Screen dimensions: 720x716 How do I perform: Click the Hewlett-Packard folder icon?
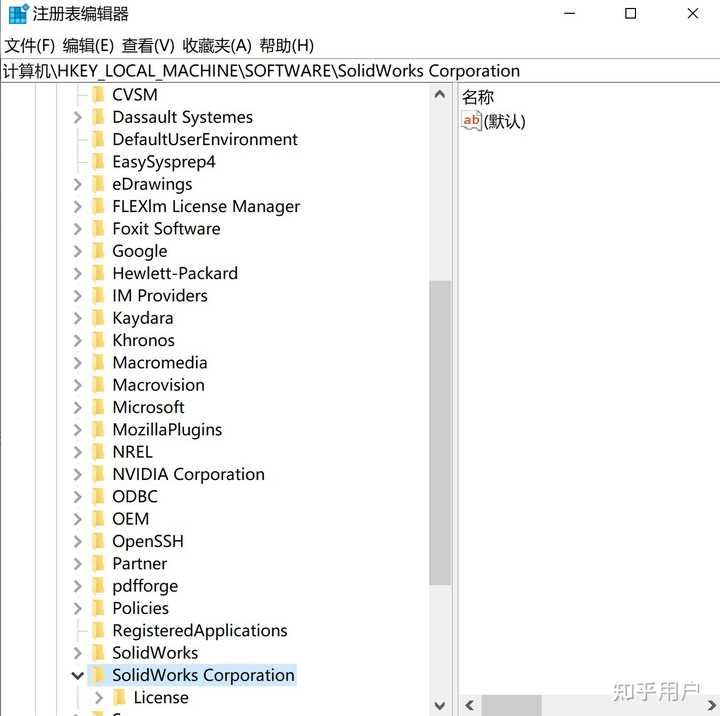tap(98, 273)
